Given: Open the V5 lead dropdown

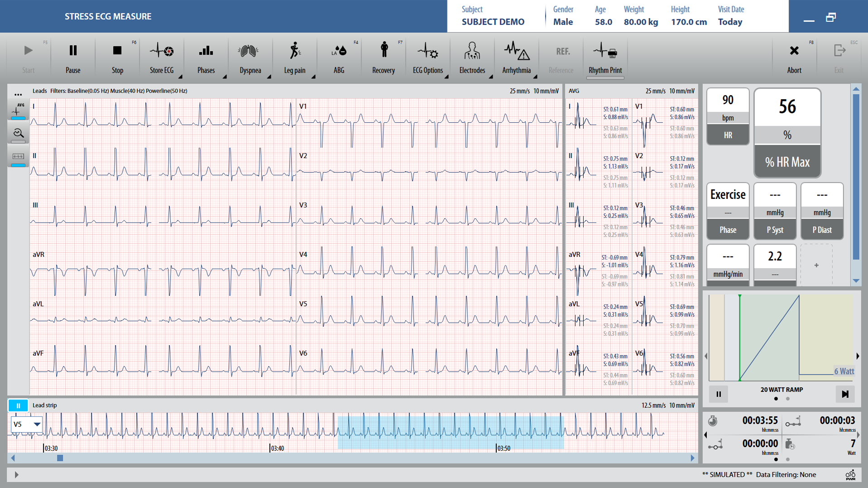Looking at the screenshot, I should [27, 425].
